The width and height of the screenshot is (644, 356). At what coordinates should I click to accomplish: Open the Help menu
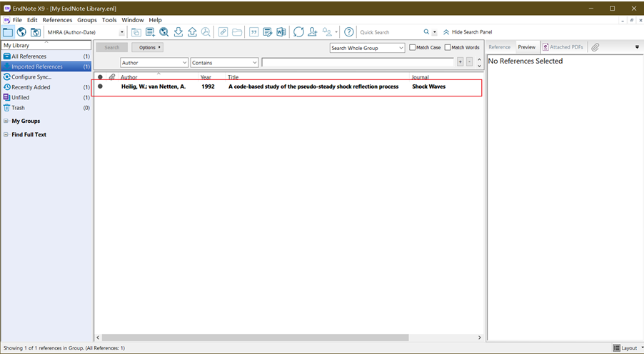(x=155, y=20)
